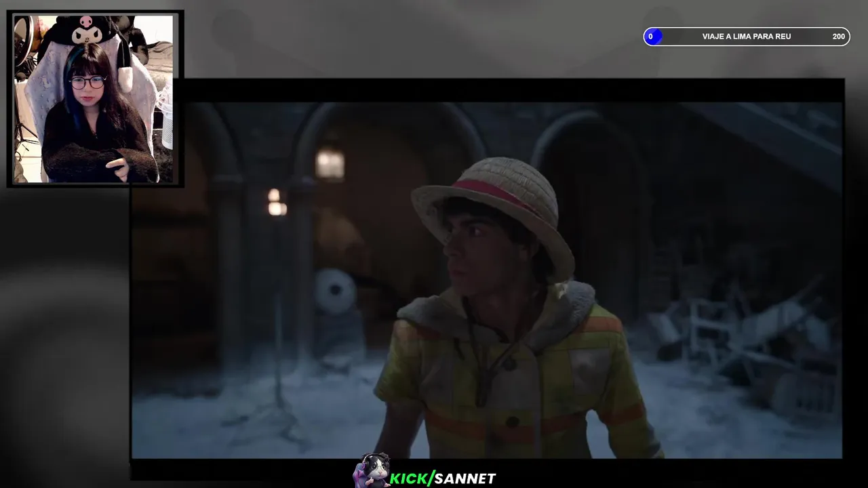Click the KICK/SANNET channel text
This screenshot has width=868, height=488.
443,479
